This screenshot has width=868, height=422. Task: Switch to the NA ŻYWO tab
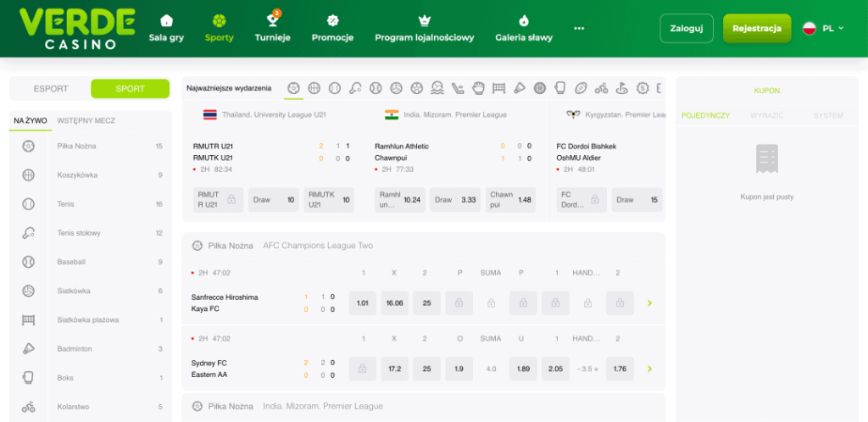(31, 120)
